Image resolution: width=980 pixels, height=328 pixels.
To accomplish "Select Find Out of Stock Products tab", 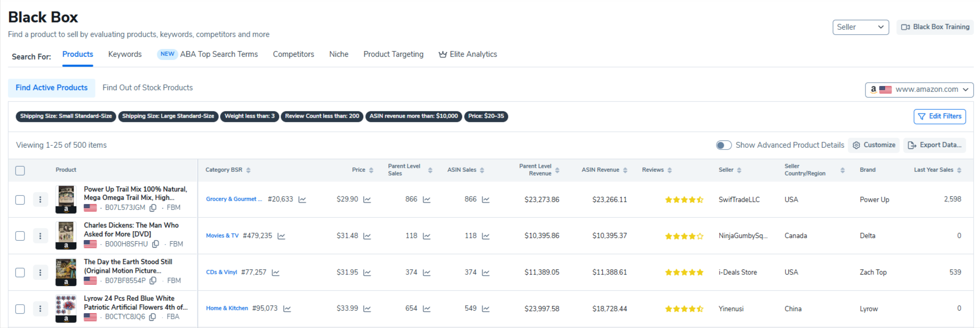I will coord(147,88).
